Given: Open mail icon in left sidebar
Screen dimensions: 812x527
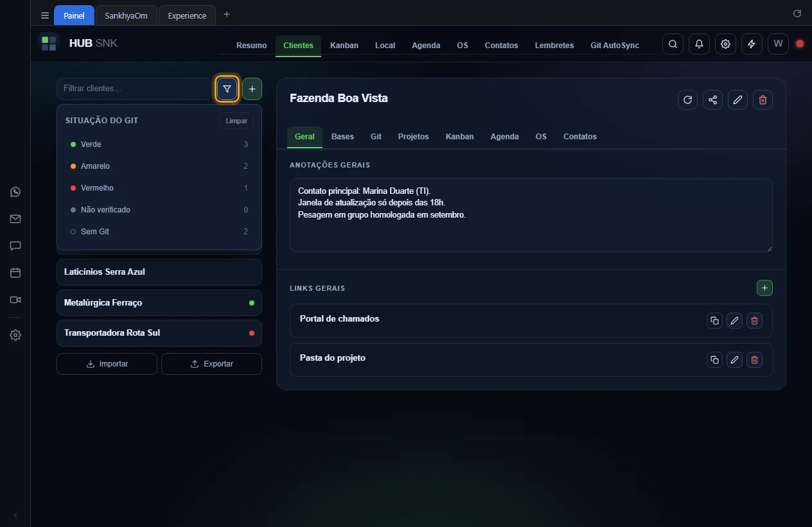Looking at the screenshot, I should pos(15,219).
